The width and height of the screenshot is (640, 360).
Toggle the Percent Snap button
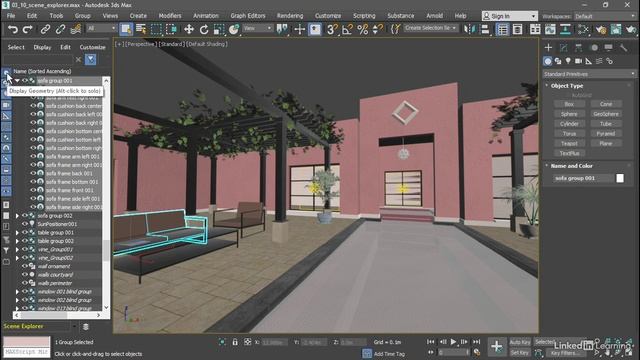tap(362, 29)
